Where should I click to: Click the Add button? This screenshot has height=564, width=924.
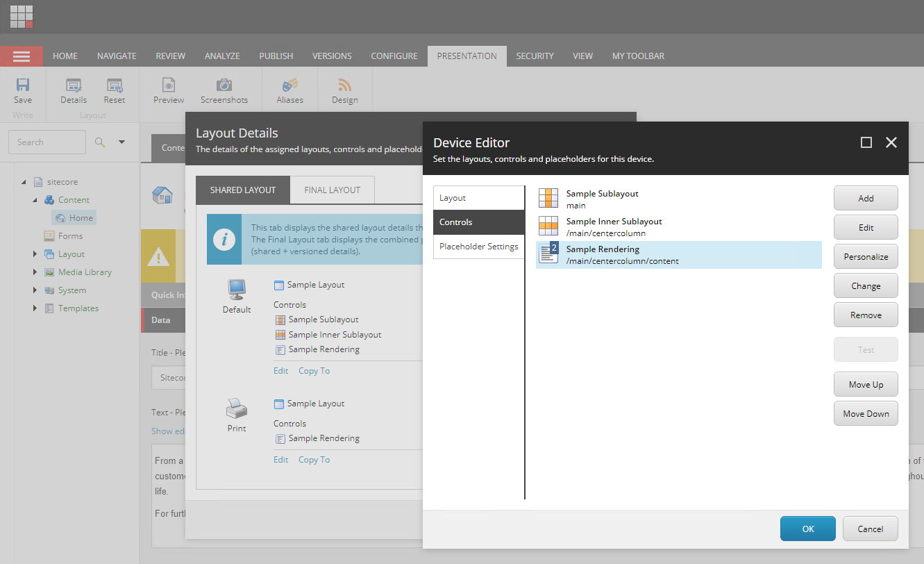click(866, 198)
